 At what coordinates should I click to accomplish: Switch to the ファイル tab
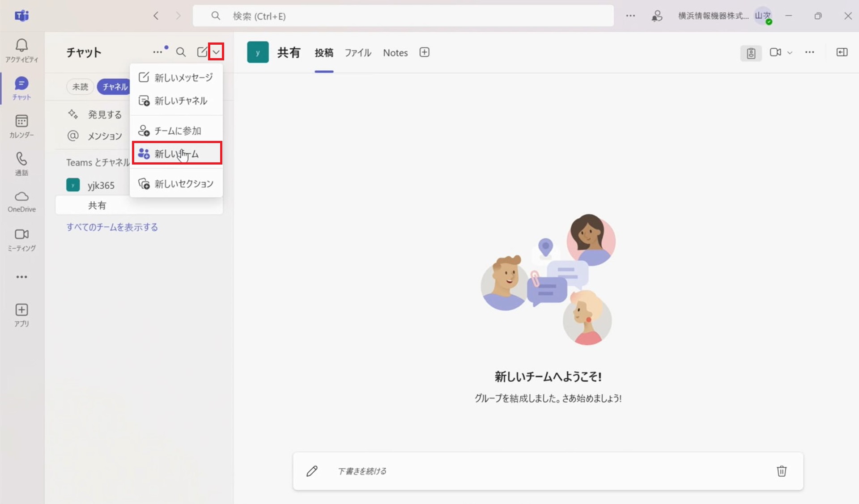click(x=357, y=53)
